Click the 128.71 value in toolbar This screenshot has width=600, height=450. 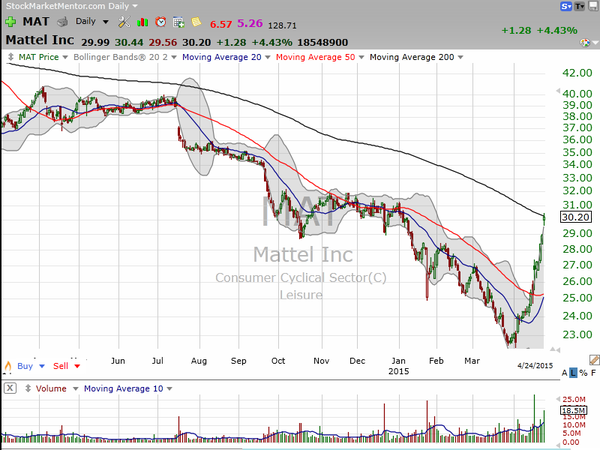pos(282,26)
